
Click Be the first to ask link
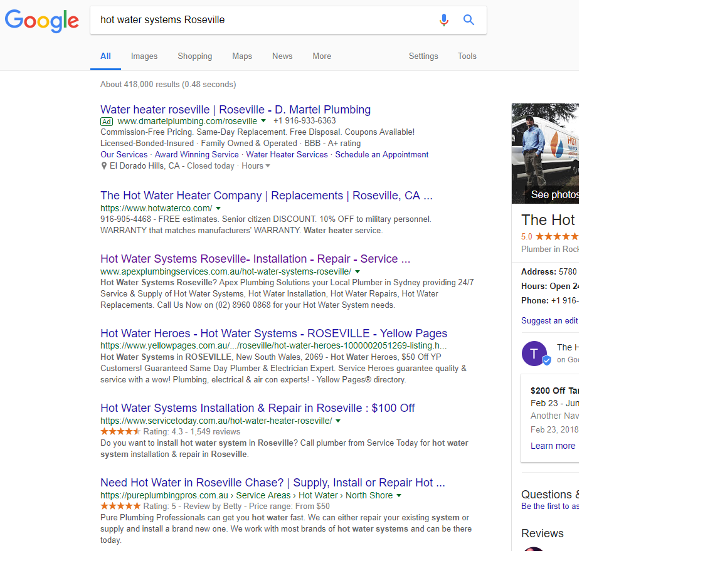coord(550,506)
